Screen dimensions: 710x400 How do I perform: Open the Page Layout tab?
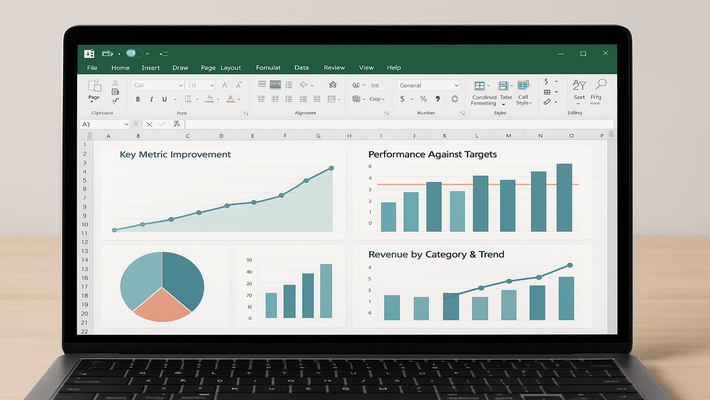221,67
